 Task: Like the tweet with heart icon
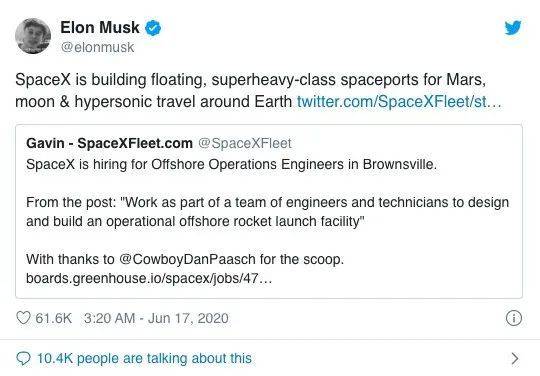click(x=23, y=318)
